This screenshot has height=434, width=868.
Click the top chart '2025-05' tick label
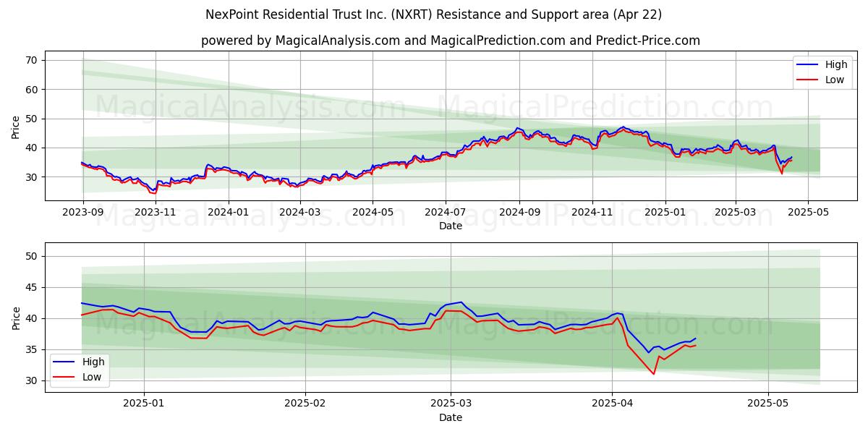(809, 213)
